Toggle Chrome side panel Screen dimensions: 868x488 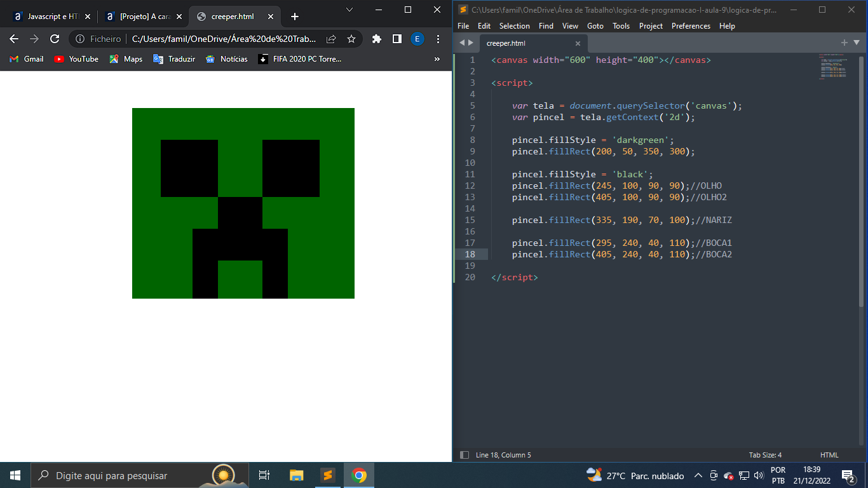pos(397,39)
